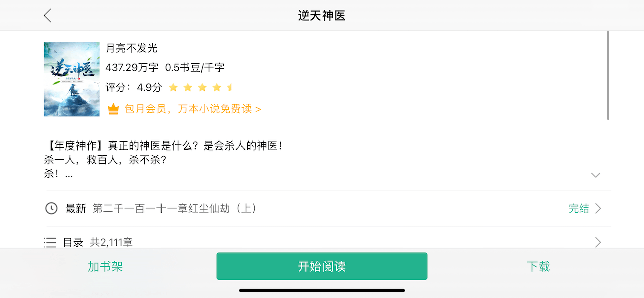
Task: Open the 逆天神医 book cover
Action: click(71, 79)
